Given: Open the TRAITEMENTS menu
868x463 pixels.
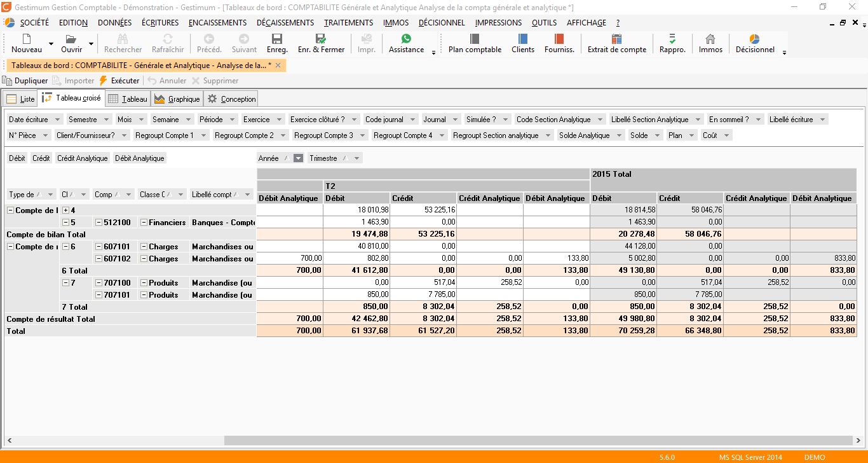Looking at the screenshot, I should 349,22.
